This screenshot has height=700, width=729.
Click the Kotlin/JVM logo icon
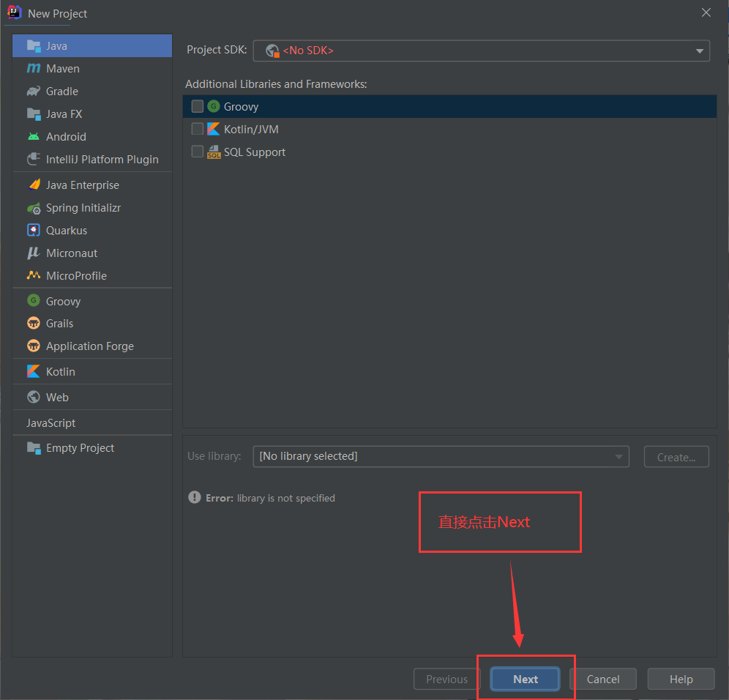214,129
